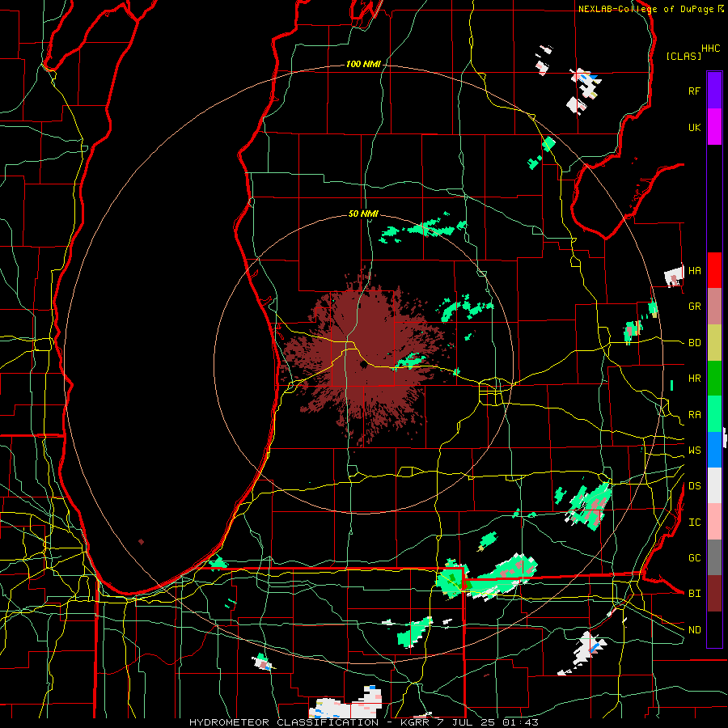Click the brown BI swatch
Screen dimensions: 728x728
point(714,594)
